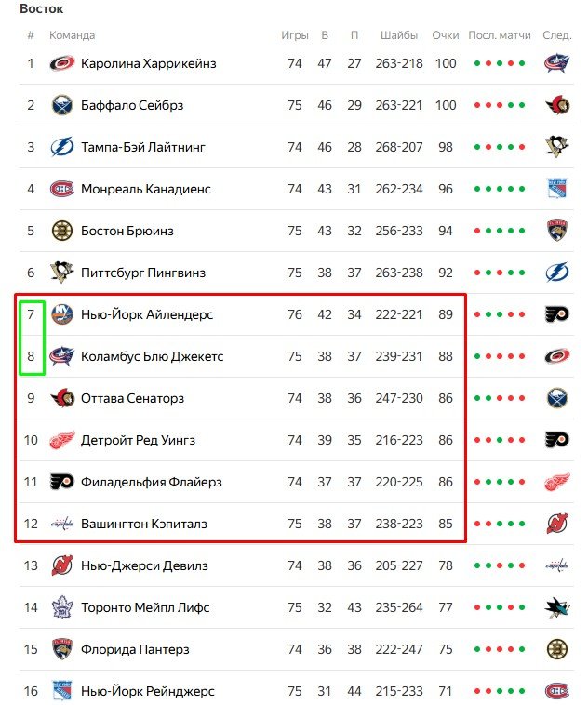Image resolution: width=588 pixels, height=705 pixels.
Task: Open the Оттава Сенаторз team link
Action: [132, 398]
